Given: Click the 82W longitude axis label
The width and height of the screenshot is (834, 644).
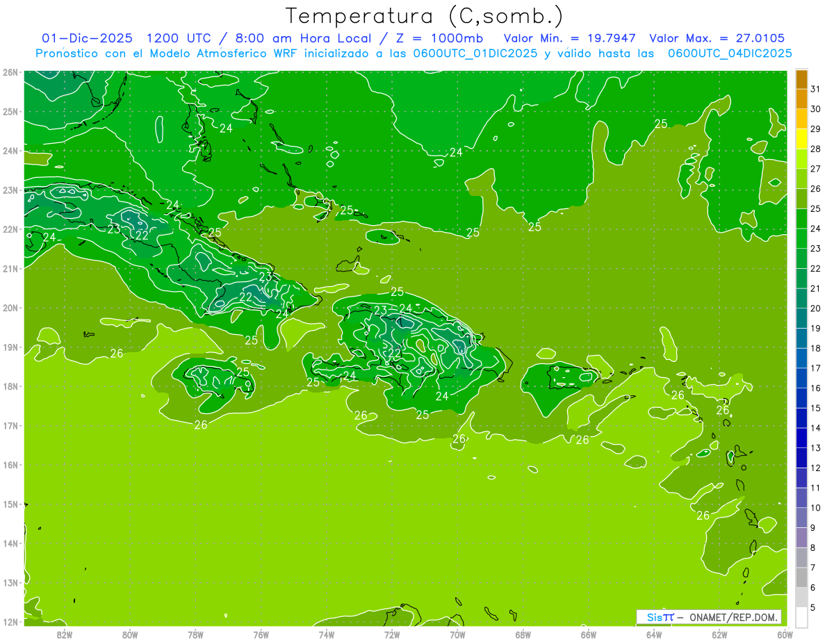Looking at the screenshot, I should pos(65,634).
